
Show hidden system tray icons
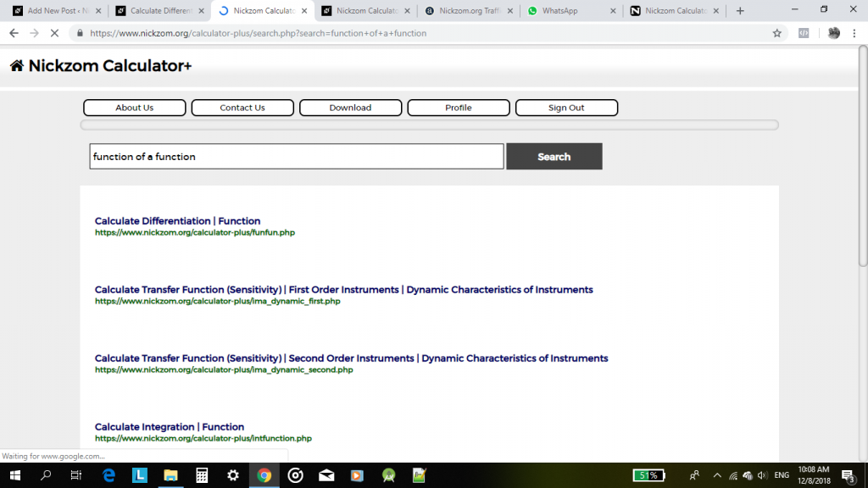(717, 475)
